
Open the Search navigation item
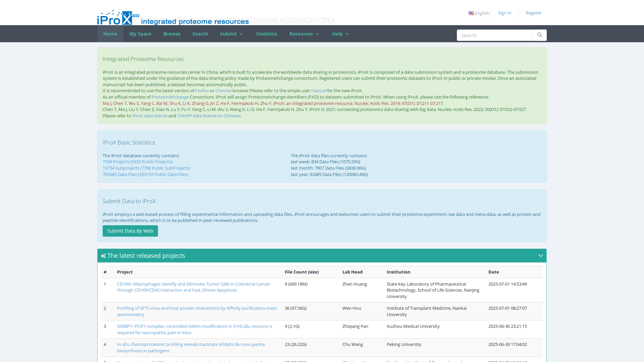pyautogui.click(x=200, y=34)
